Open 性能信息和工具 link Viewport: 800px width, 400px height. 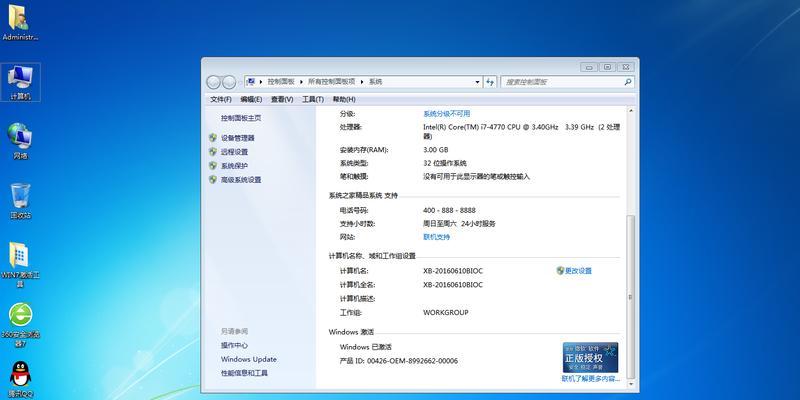tap(244, 373)
